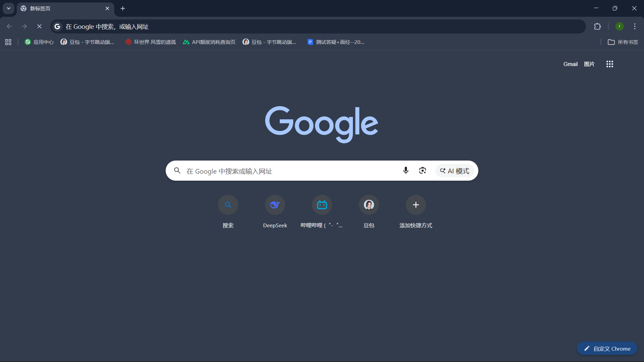Viewport: 644px width, 362px height.
Task: Click the AI 模式 button
Action: (454, 171)
